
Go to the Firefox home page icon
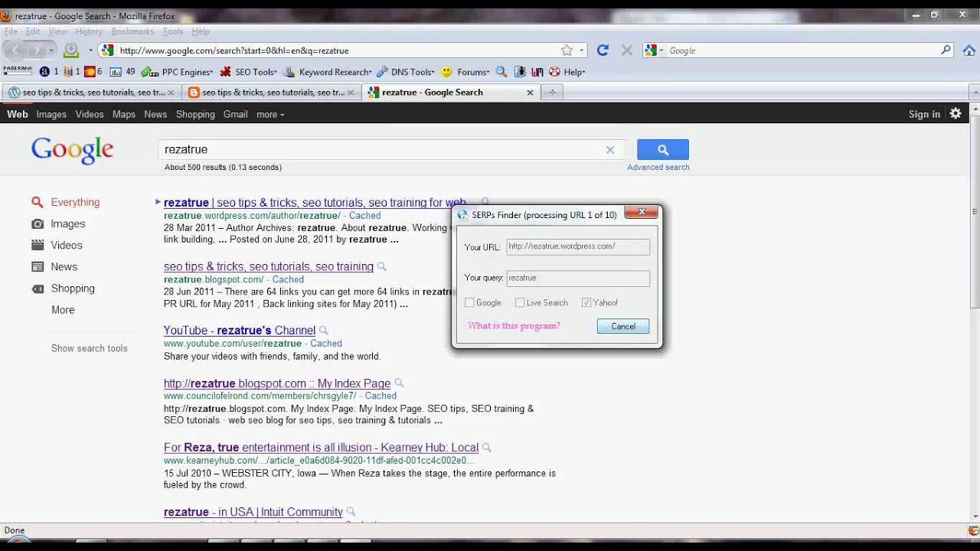coord(969,51)
